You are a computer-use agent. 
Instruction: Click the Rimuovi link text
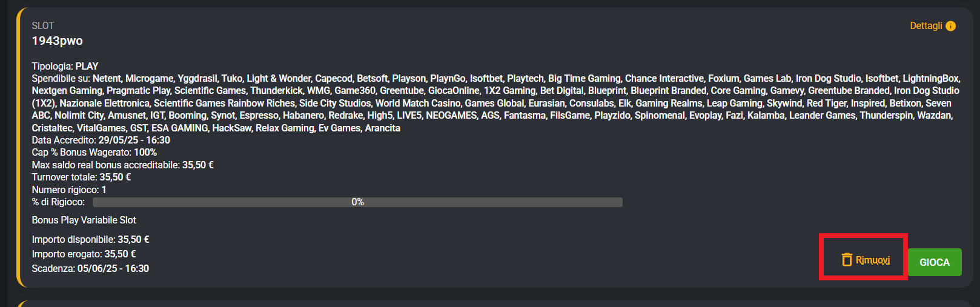coord(873,260)
